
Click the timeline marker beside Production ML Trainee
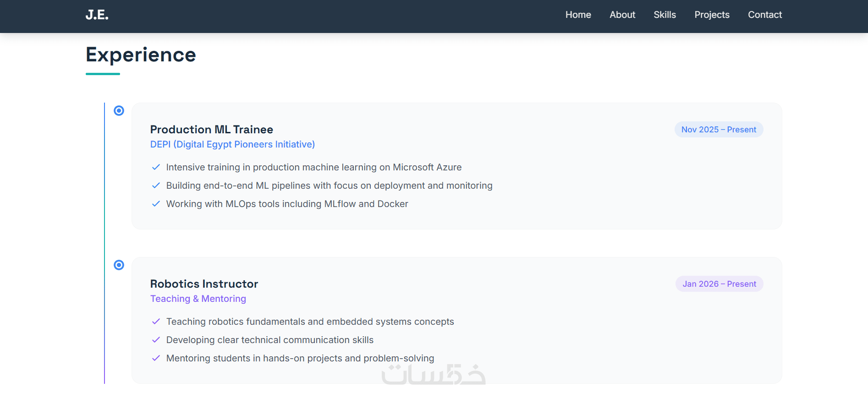(119, 111)
